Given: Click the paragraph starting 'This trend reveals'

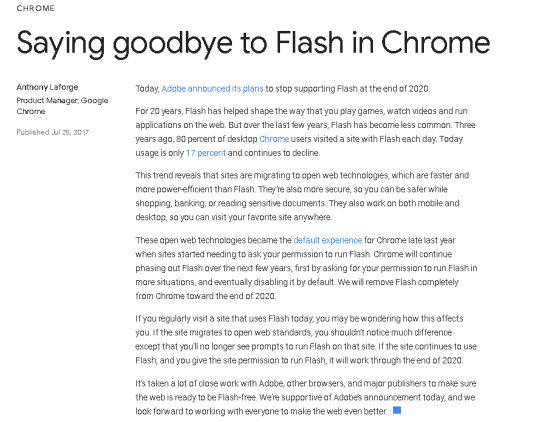Looking at the screenshot, I should point(302,196).
